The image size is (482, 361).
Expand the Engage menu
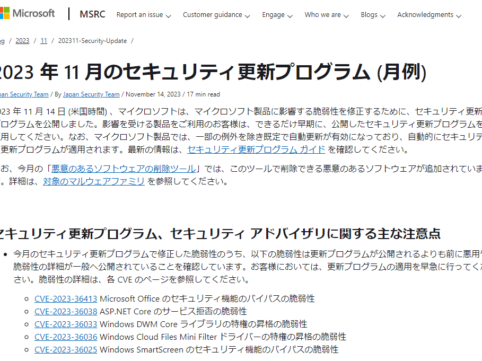click(x=277, y=15)
